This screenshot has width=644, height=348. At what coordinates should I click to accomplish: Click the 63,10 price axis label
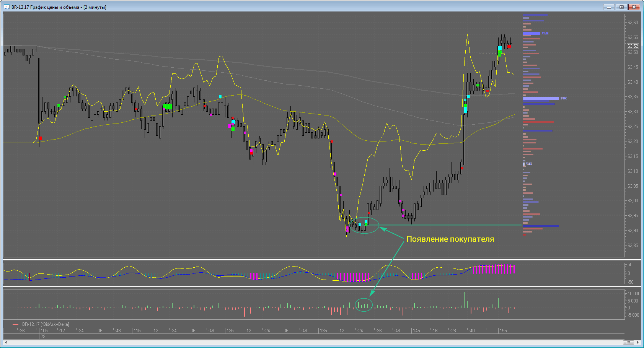point(633,171)
